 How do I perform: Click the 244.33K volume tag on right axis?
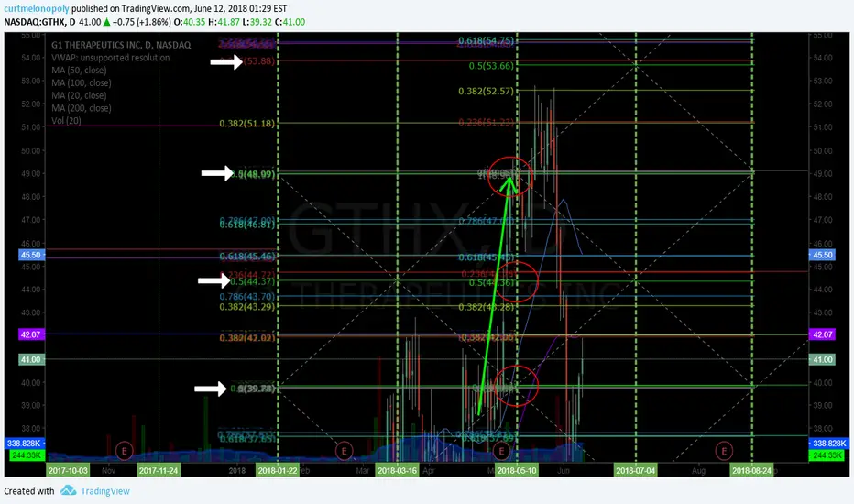[827, 455]
